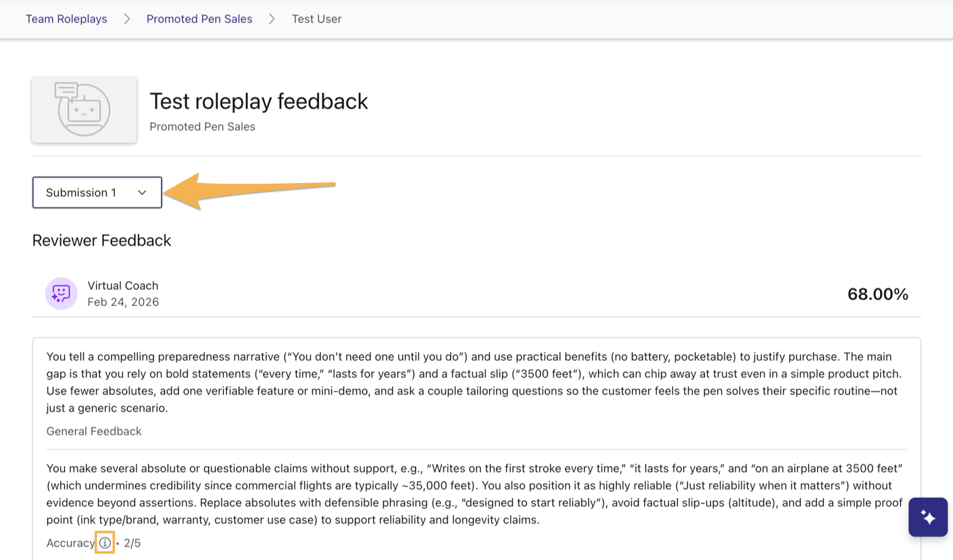Click the Virtual Coach avatar icon

point(61,294)
